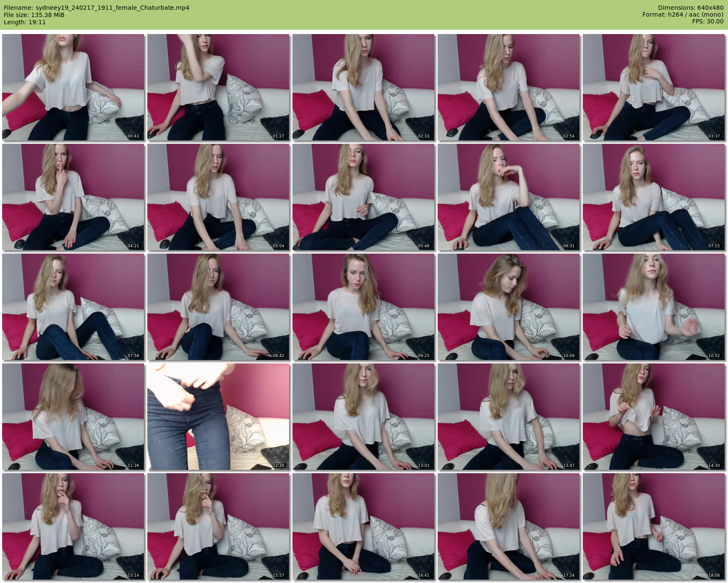This screenshot has width=728, height=583.
Task: Open the preview frame at 13:03
Action: point(364,417)
